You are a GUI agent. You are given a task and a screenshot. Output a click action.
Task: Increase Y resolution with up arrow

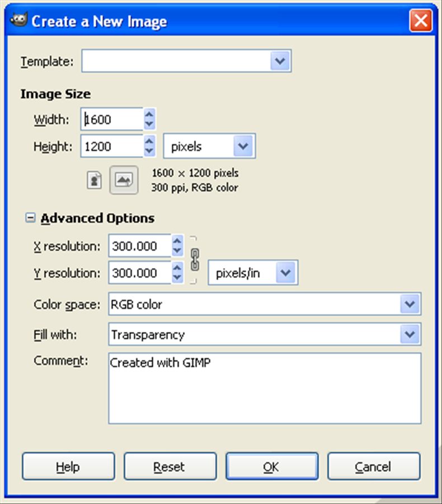point(177,268)
